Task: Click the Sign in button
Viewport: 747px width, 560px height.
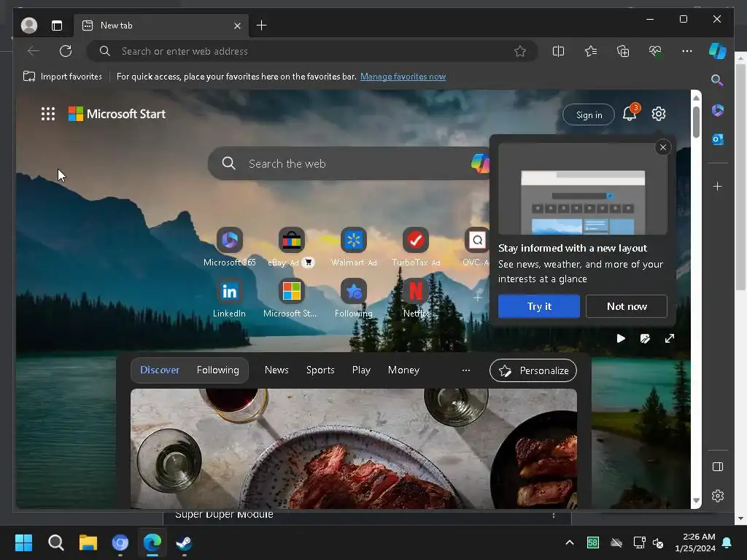Action: 589,114
